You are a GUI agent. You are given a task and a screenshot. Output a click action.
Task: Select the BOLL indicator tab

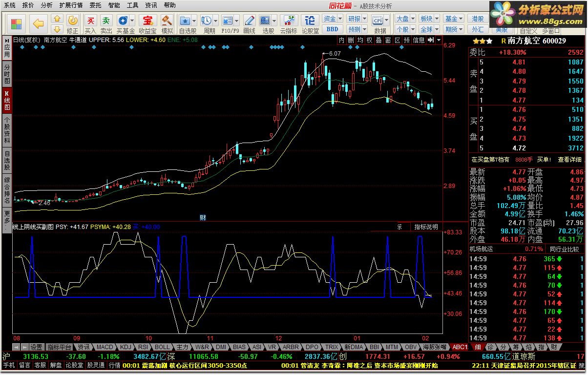tap(162, 347)
